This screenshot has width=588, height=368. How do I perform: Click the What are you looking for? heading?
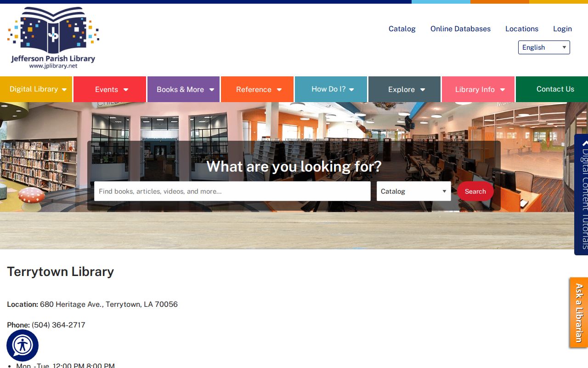point(294,166)
